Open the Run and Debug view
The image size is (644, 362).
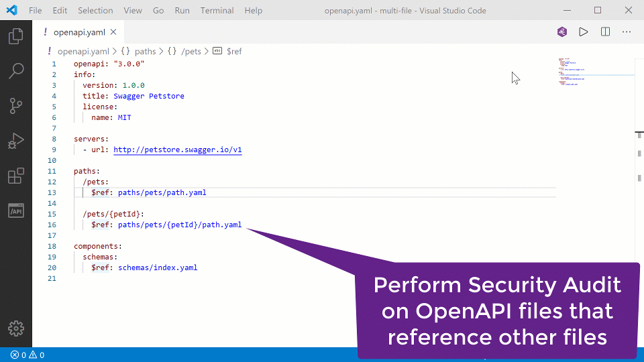(15, 141)
